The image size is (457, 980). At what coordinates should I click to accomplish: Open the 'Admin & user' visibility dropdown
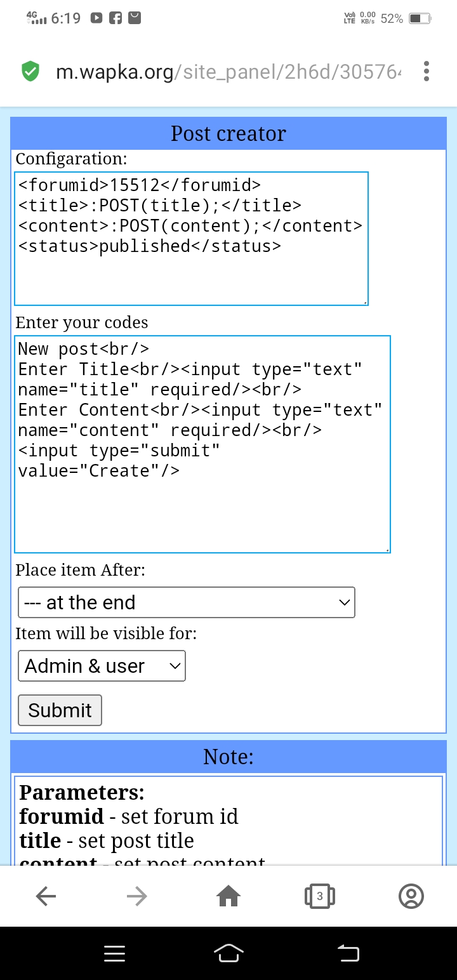pos(102,666)
